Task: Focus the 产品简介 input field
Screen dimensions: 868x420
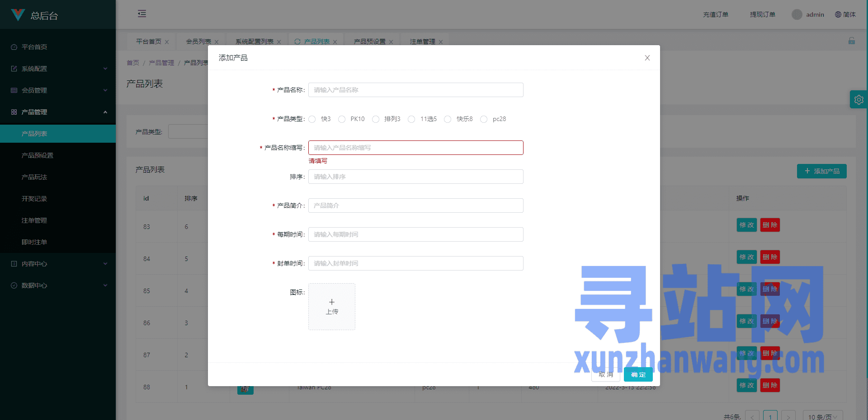Action: click(416, 205)
